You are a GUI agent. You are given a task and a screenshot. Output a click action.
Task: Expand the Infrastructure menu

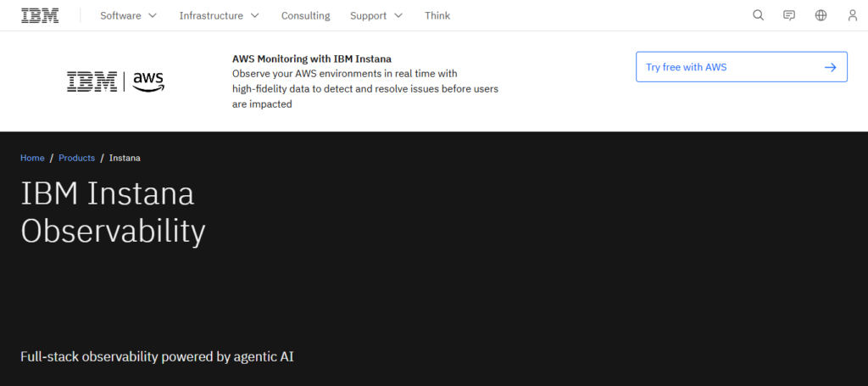pos(220,15)
